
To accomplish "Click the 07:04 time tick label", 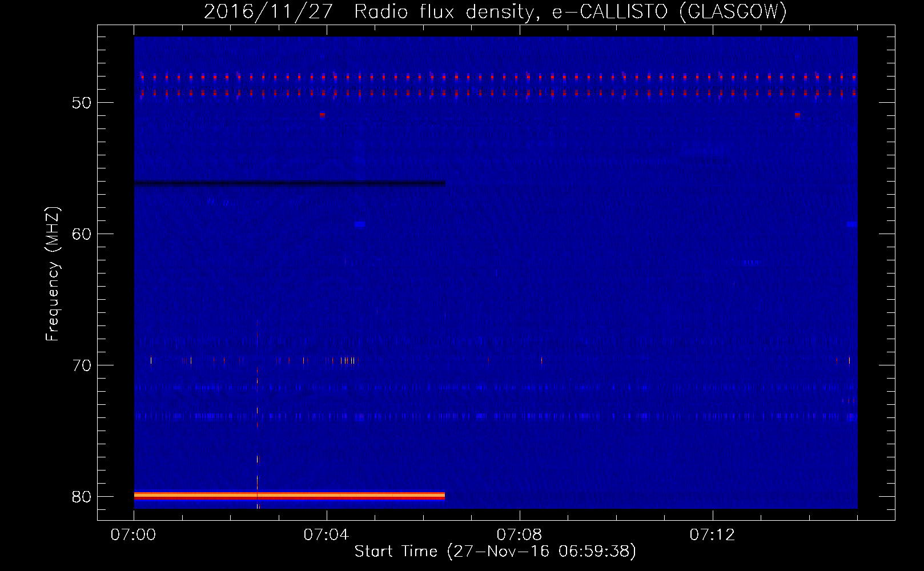I will [x=326, y=535].
